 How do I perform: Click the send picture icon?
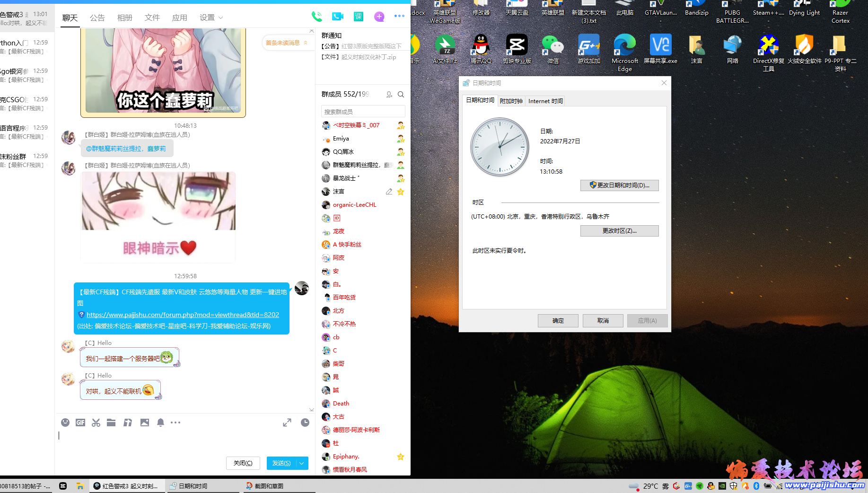point(145,423)
